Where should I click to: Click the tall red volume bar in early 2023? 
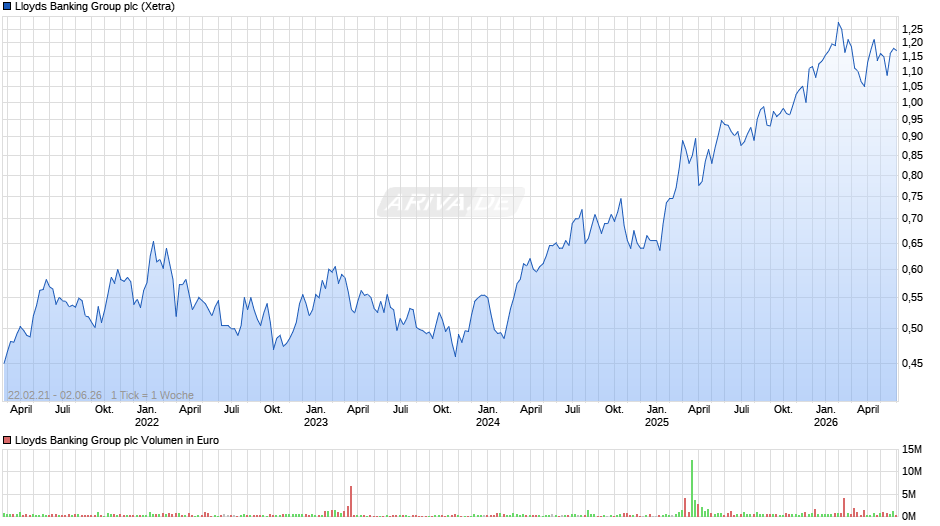coord(351,501)
